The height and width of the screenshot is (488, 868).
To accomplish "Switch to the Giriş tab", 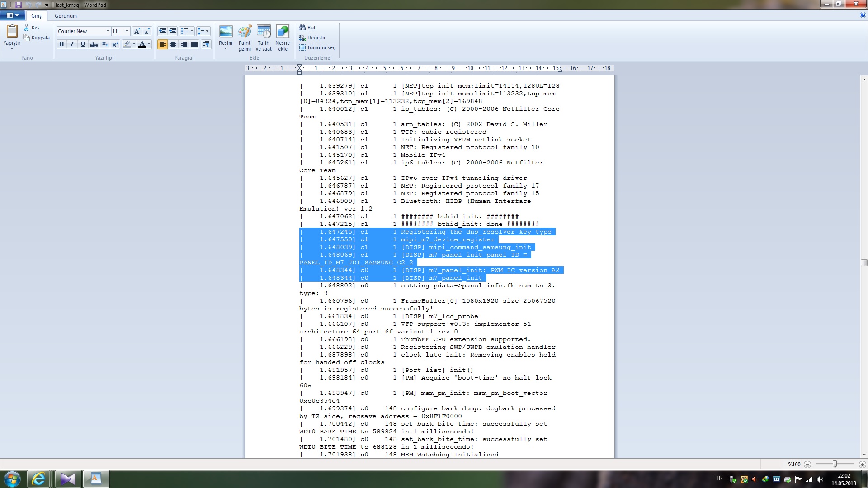I will click(36, 16).
